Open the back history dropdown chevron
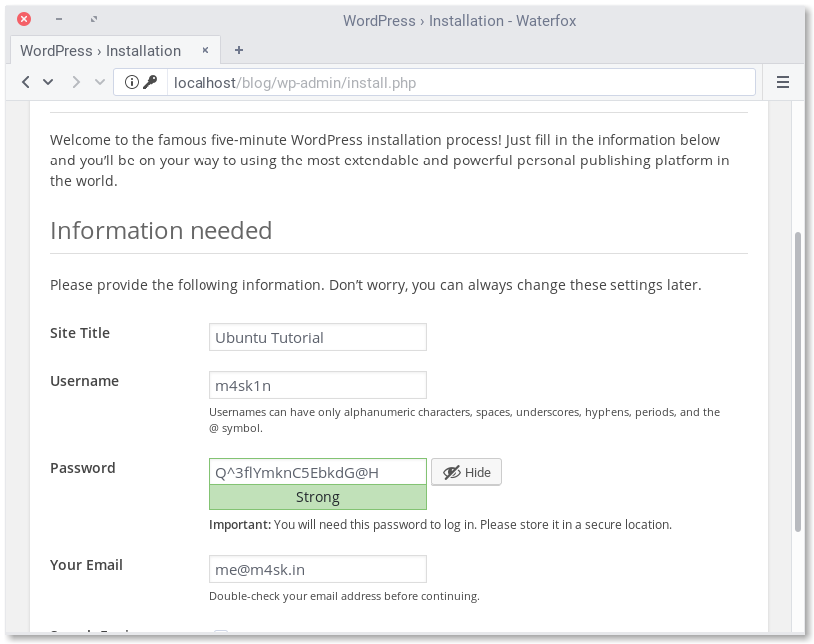Image resolution: width=814 pixels, height=644 pixels. 49,82
